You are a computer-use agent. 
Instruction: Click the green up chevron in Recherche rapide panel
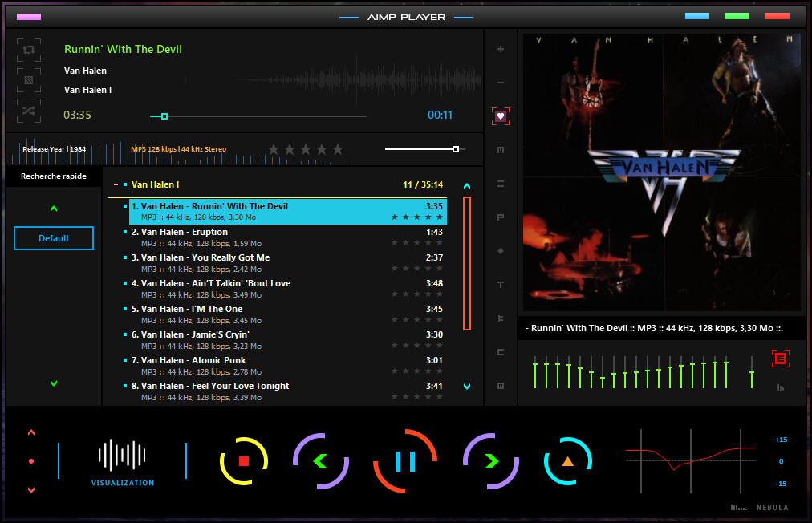pyautogui.click(x=53, y=209)
